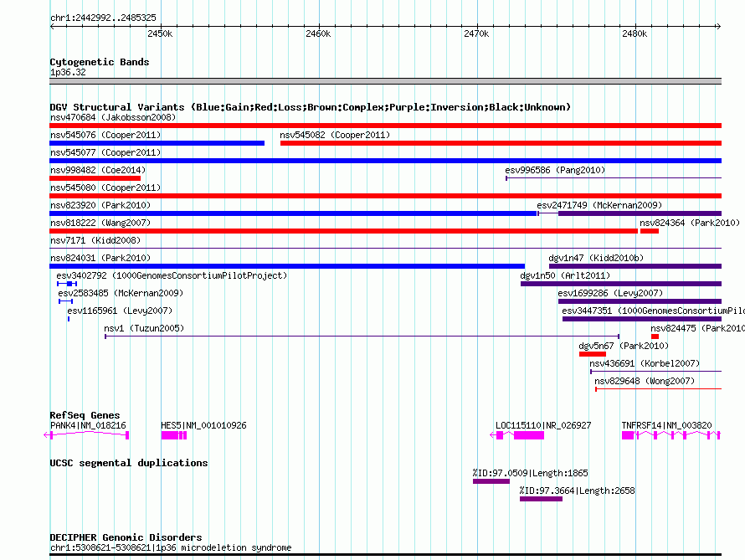Select the RefSeq Genes track title

(85, 415)
